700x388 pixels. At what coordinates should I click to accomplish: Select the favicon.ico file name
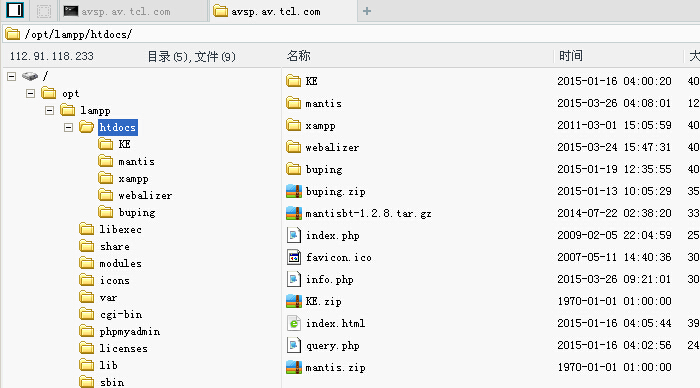click(x=339, y=257)
